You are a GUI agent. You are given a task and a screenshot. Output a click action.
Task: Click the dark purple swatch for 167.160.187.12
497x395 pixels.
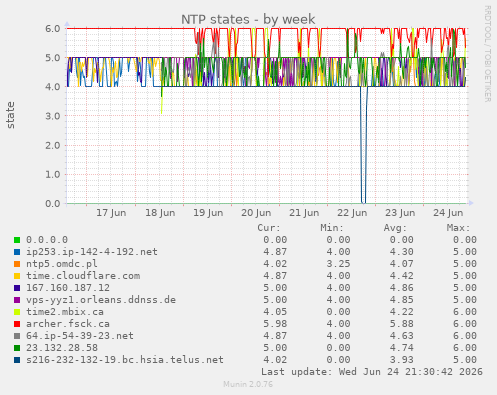tap(17, 288)
